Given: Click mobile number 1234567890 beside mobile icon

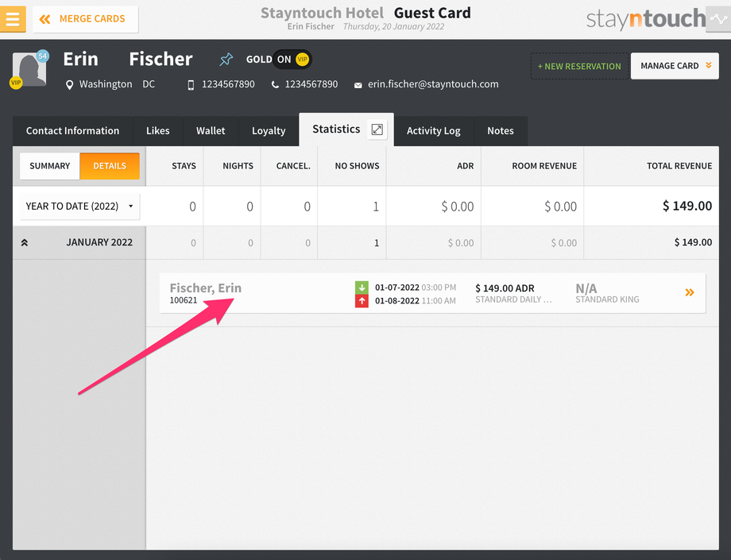Looking at the screenshot, I should pyautogui.click(x=229, y=84).
